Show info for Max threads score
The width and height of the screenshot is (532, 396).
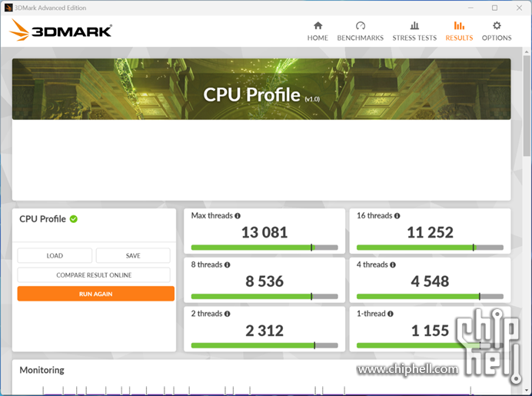coord(238,216)
